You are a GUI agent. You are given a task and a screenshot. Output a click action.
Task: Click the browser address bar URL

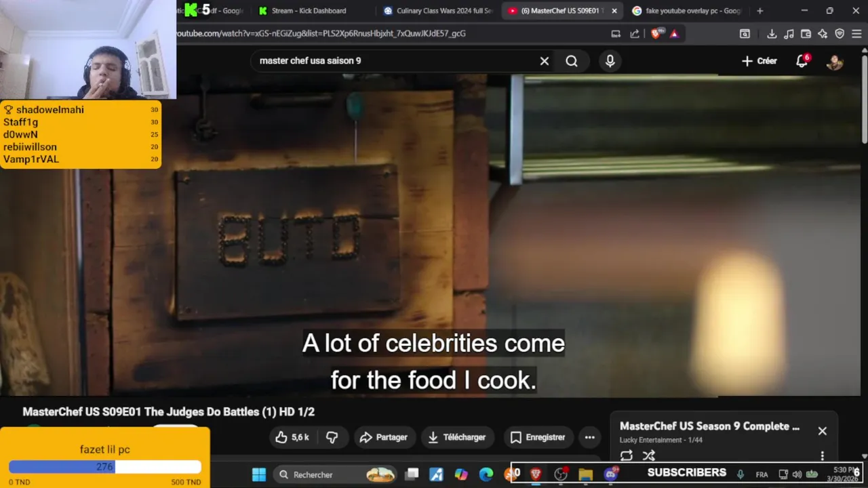coord(321,33)
